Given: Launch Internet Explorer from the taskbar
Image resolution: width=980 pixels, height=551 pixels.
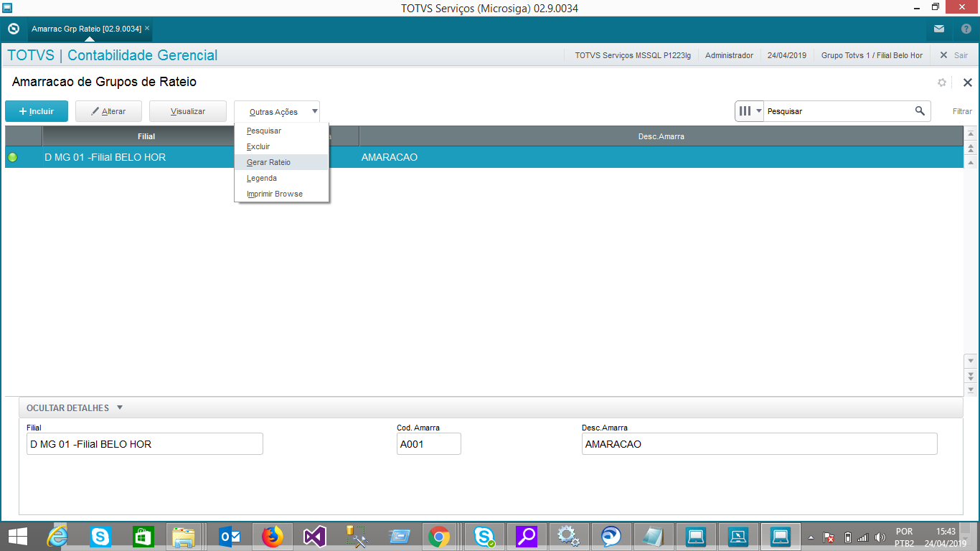Looking at the screenshot, I should [x=58, y=537].
